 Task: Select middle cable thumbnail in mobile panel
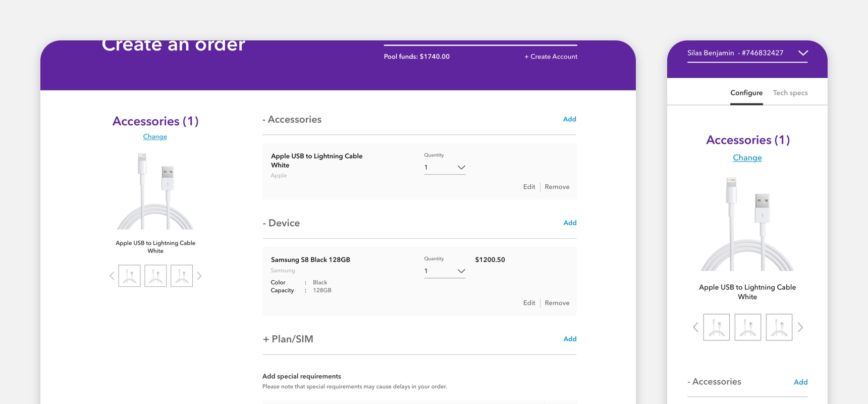[747, 327]
